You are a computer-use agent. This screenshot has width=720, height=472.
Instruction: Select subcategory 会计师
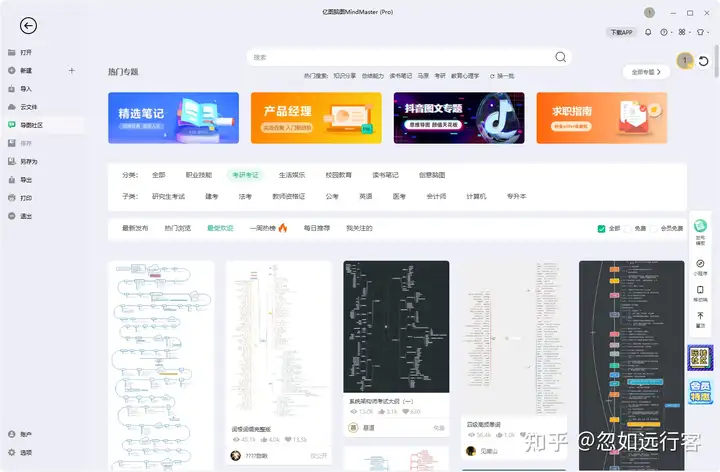coord(436,197)
